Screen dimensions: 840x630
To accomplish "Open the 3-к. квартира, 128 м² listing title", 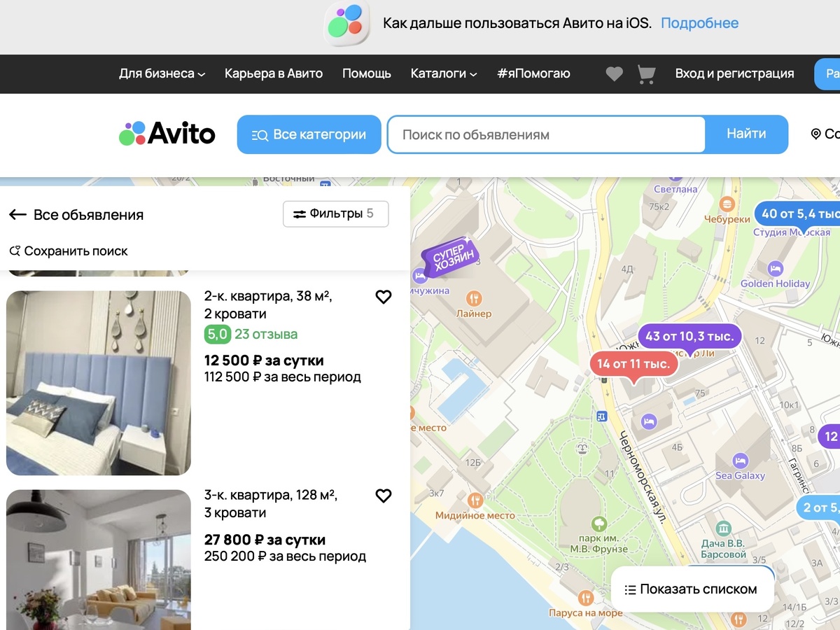I will click(271, 504).
